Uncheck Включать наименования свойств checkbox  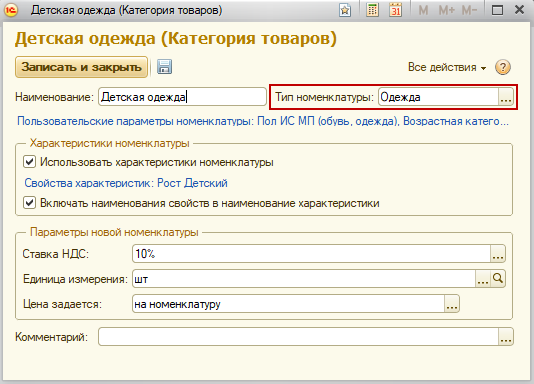[x=29, y=203]
